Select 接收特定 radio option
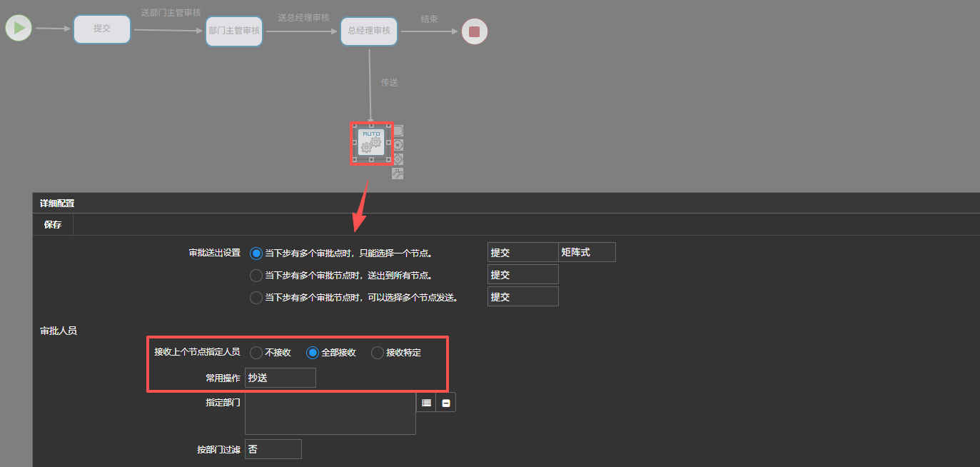The image size is (980, 467). [378, 353]
